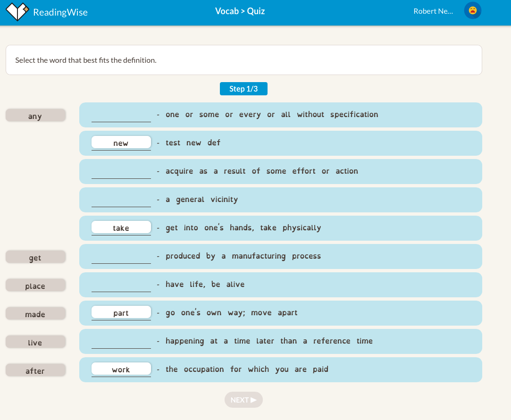Viewport: 511px width, 420px height.
Task: Click the placed 'new' answer chip
Action: coord(121,143)
